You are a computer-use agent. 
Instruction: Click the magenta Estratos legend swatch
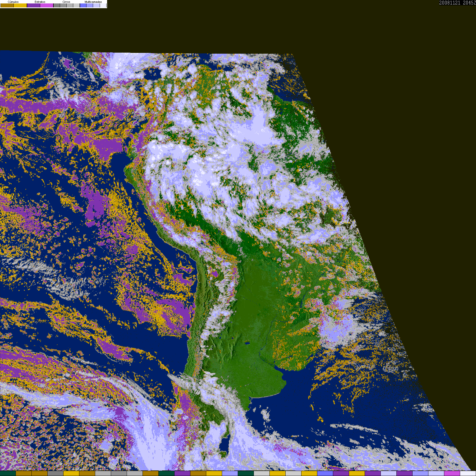pos(47,5)
